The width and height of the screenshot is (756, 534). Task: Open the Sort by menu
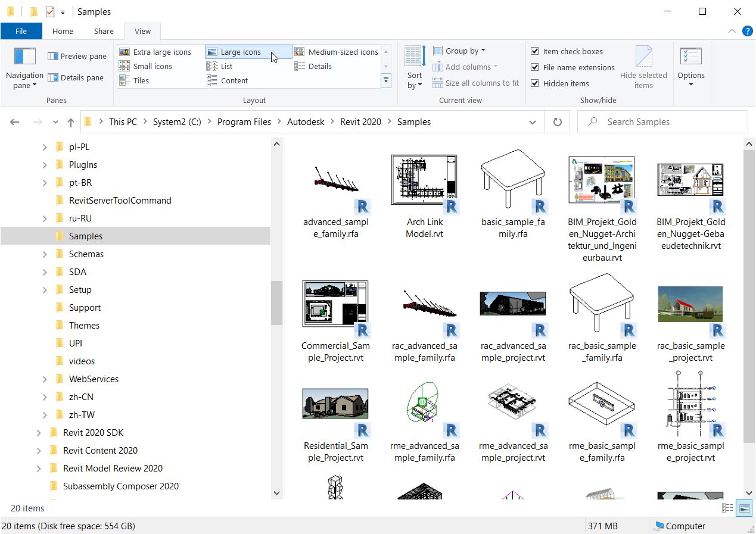pos(415,68)
